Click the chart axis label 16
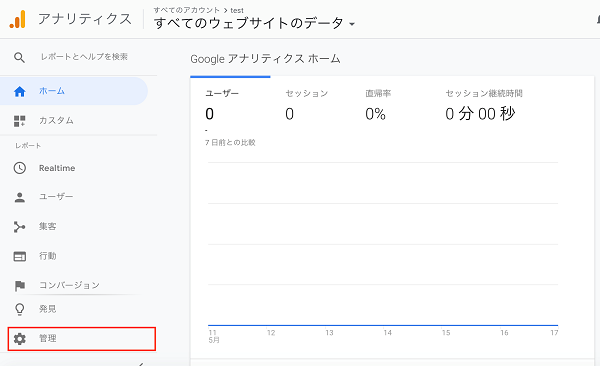 (x=504, y=333)
